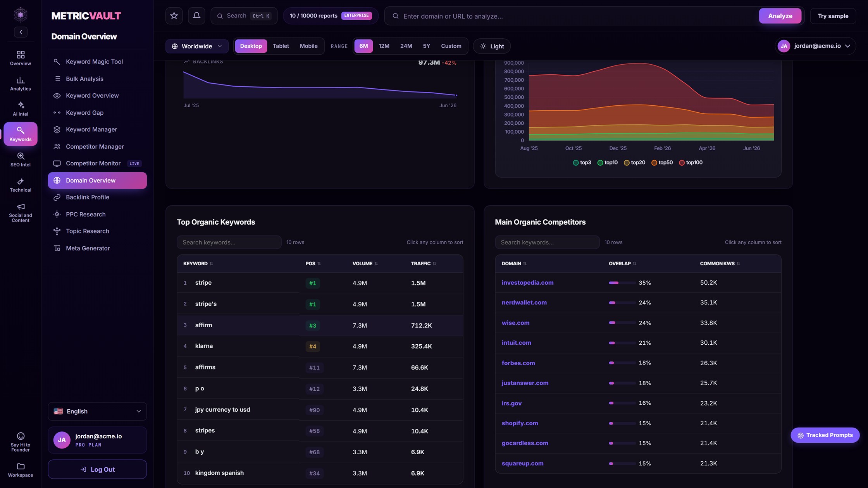Open Backlink Profile menu item
This screenshot has width=868, height=488.
97,197
